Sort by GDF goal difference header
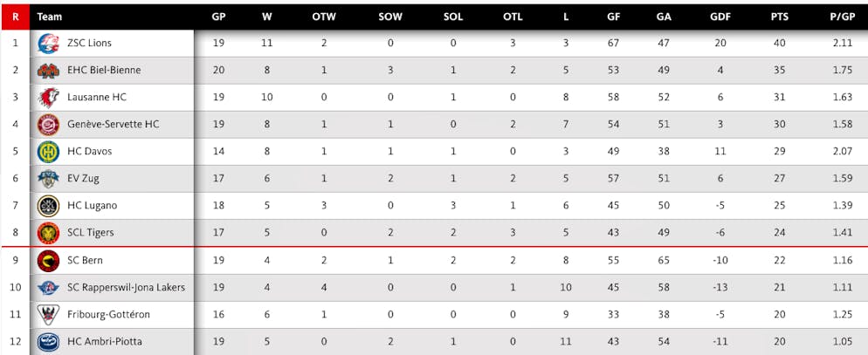The height and width of the screenshot is (355, 868). pos(720,17)
